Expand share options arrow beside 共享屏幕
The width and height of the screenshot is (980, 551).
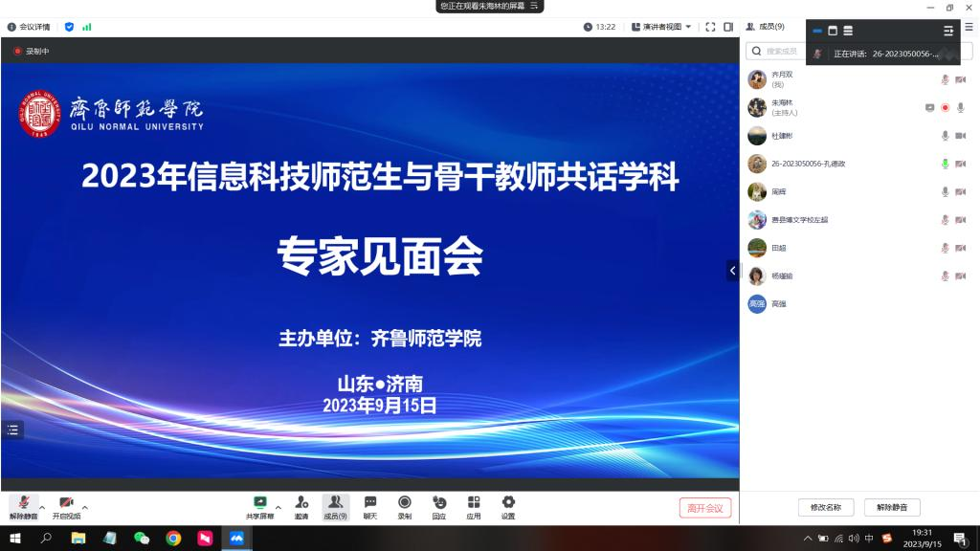[x=278, y=507]
